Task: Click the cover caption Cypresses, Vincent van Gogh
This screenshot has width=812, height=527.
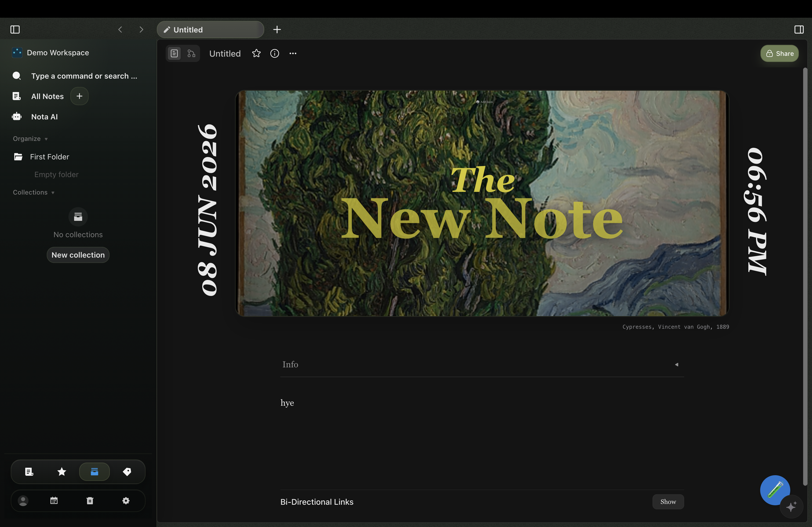Action: [x=676, y=327]
